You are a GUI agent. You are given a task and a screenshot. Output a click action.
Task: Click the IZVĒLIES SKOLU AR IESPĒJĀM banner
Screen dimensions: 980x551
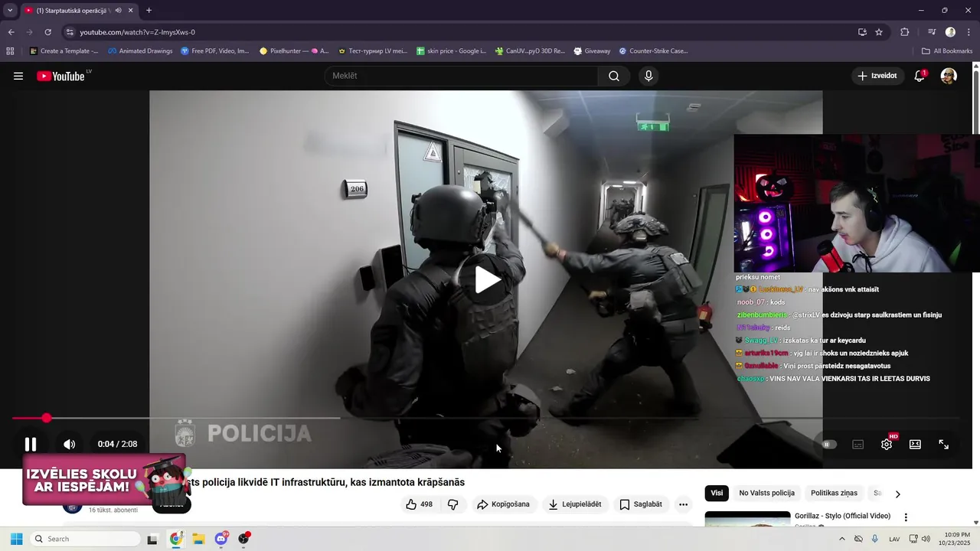click(105, 480)
